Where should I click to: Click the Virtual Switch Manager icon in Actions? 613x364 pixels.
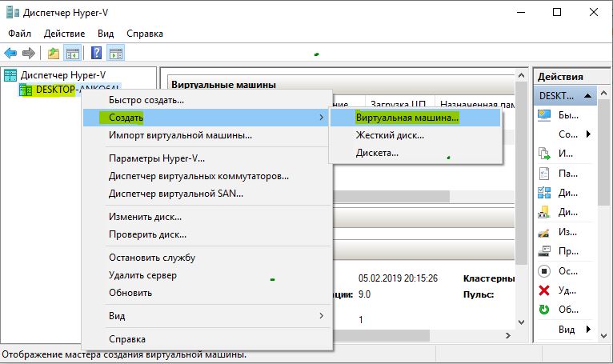[x=544, y=192]
